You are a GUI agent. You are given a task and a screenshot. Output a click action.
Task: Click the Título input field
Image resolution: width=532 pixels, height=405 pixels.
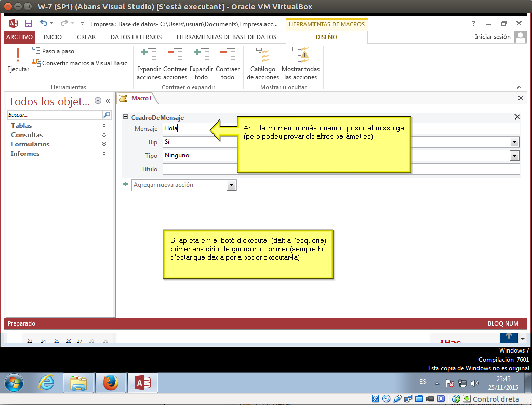(x=341, y=169)
